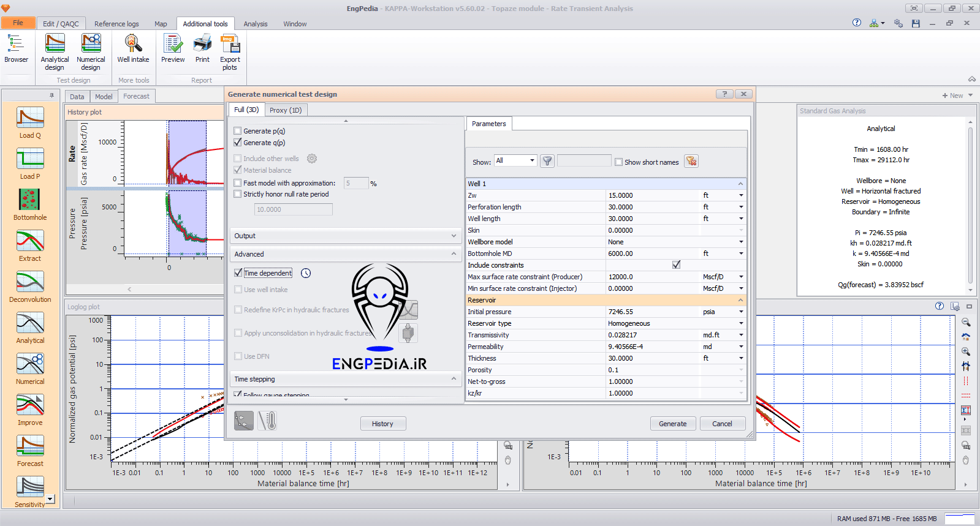This screenshot has height=526, width=980.
Task: Click the filter funnel icon beside Show
Action: click(x=547, y=161)
